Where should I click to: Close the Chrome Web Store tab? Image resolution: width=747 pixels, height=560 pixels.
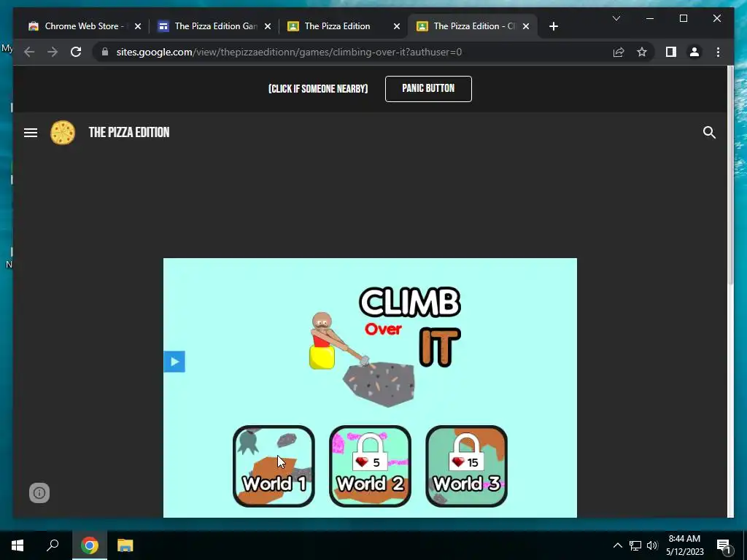(138, 26)
